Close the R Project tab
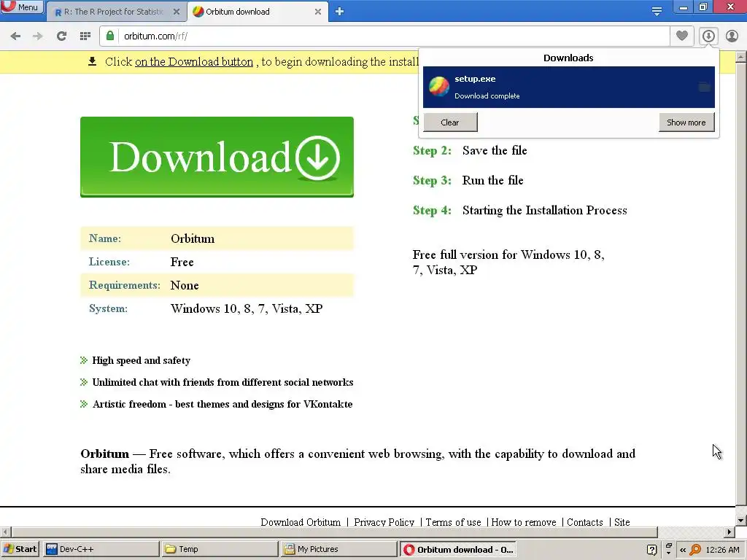The width and height of the screenshot is (747, 560). point(177,12)
